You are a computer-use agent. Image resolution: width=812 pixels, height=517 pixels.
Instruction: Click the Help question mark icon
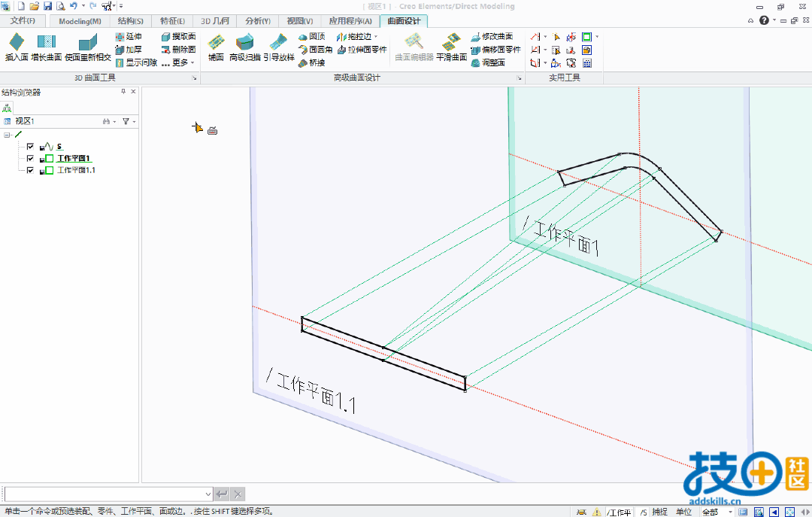pyautogui.click(x=764, y=20)
